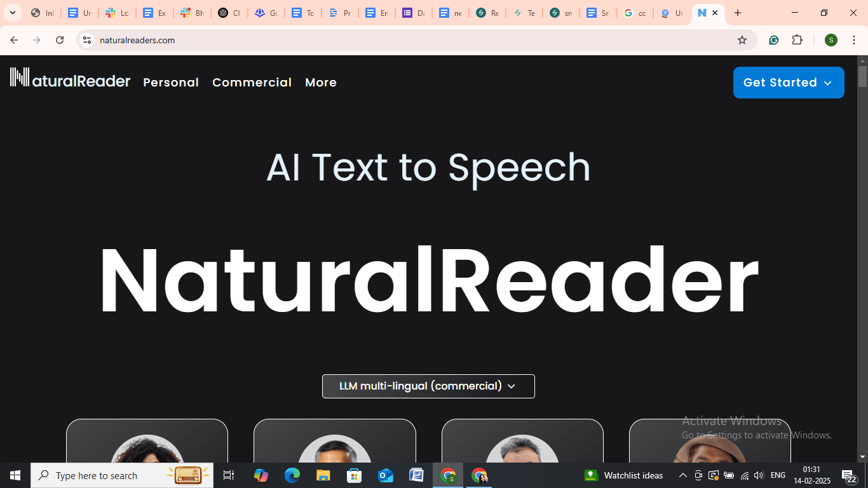The image size is (868, 488).
Task: Open the Windows Start menu
Action: click(15, 475)
